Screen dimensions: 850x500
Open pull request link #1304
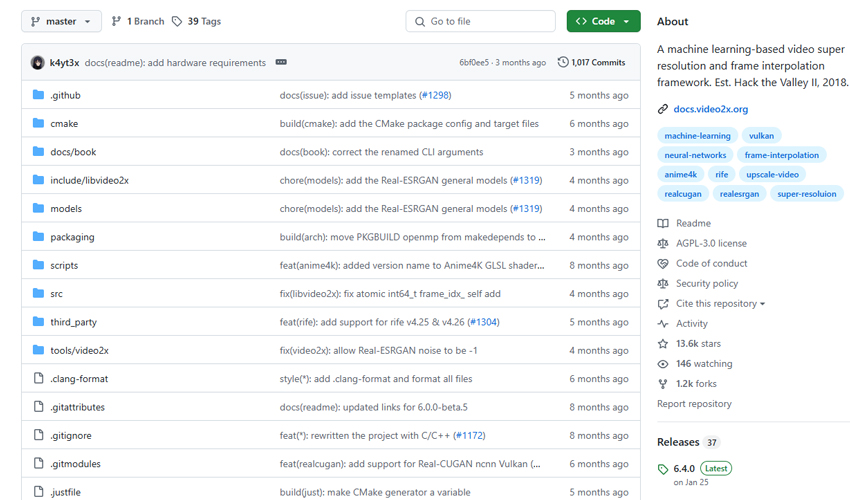pos(484,322)
